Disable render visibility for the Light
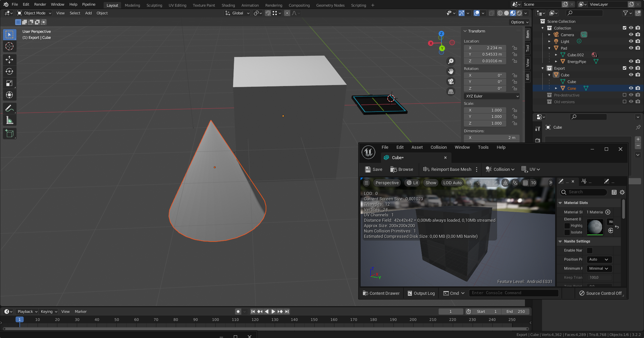 (x=638, y=41)
